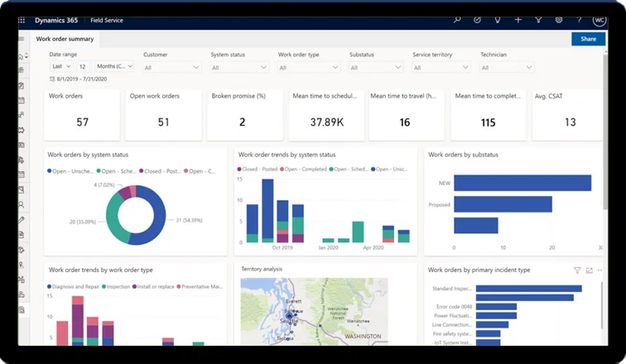Click the wrench icon in the left sidebar
This screenshot has height=364, width=626.
[22, 220]
